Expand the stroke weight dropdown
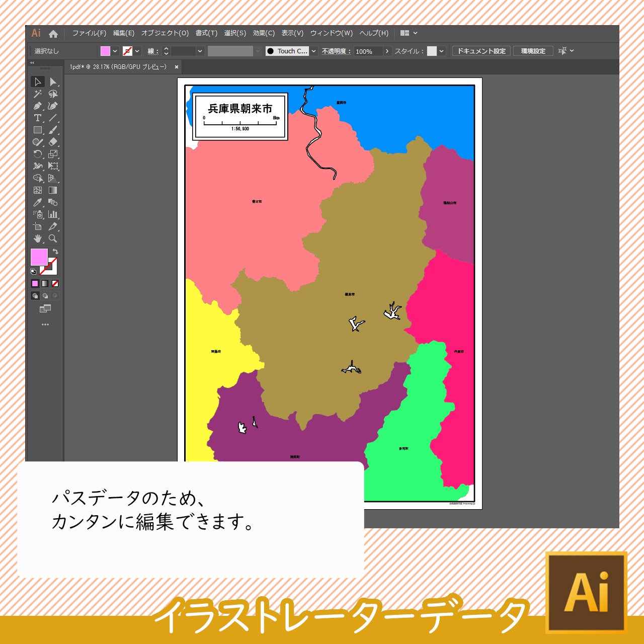This screenshot has width=644, height=644. [x=200, y=51]
